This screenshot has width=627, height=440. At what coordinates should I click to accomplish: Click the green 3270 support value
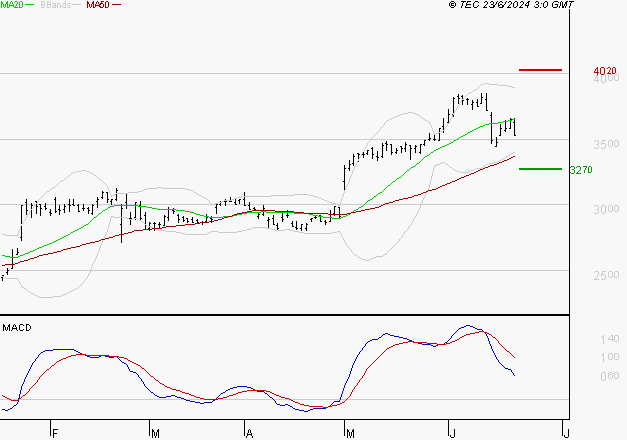pos(581,170)
